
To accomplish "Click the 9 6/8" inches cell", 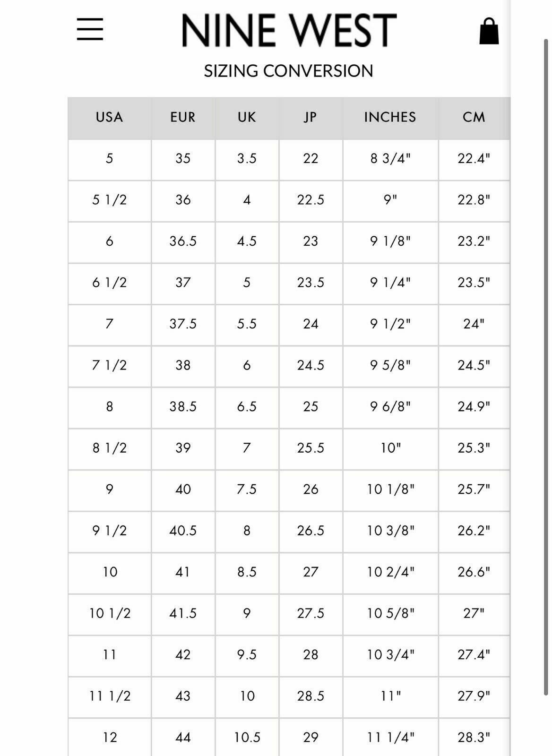I will (x=390, y=407).
